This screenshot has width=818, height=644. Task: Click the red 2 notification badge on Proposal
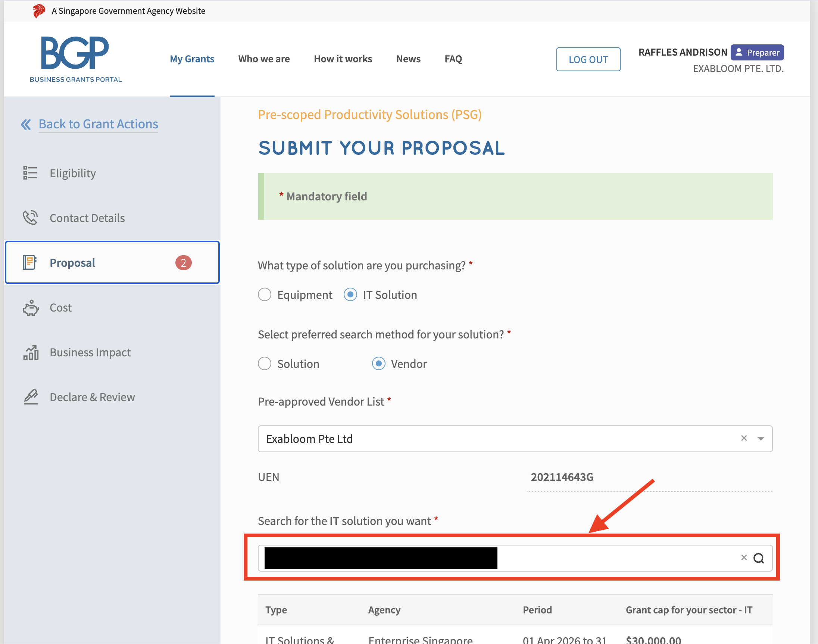[183, 263]
